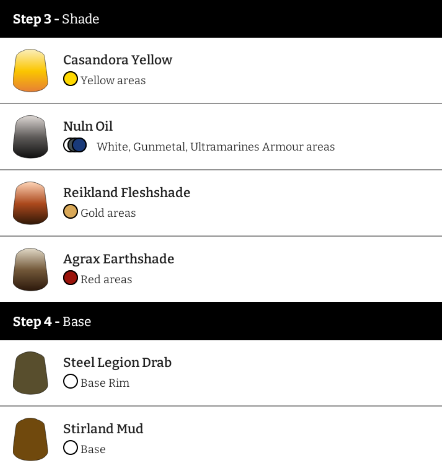
Task: Toggle the empty circle beside Base Rim
Action: click(70, 382)
